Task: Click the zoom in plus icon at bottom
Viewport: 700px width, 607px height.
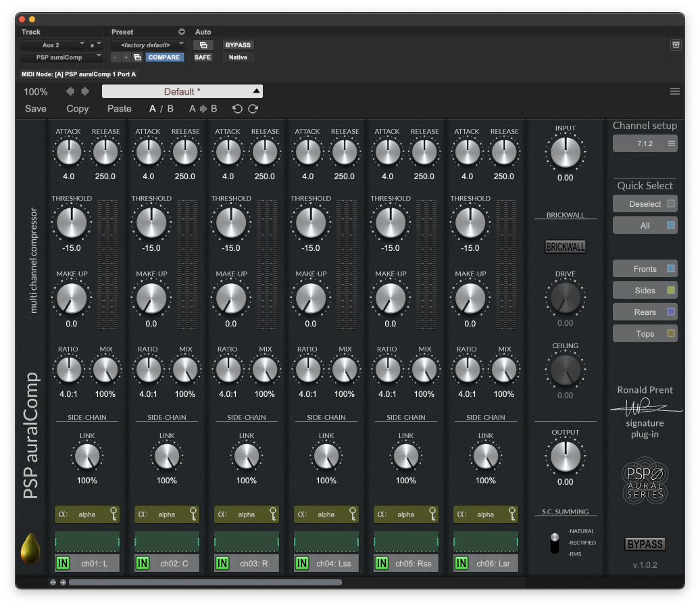Action: [x=63, y=583]
